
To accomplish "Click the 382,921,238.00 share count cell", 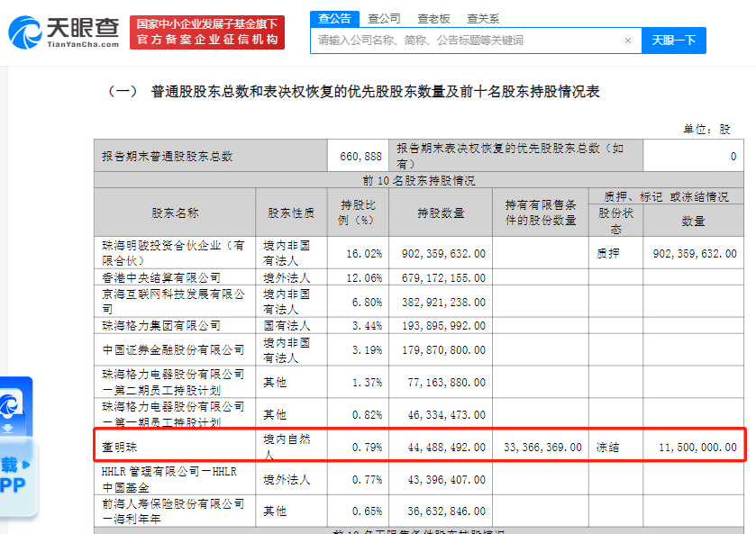I will [441, 301].
